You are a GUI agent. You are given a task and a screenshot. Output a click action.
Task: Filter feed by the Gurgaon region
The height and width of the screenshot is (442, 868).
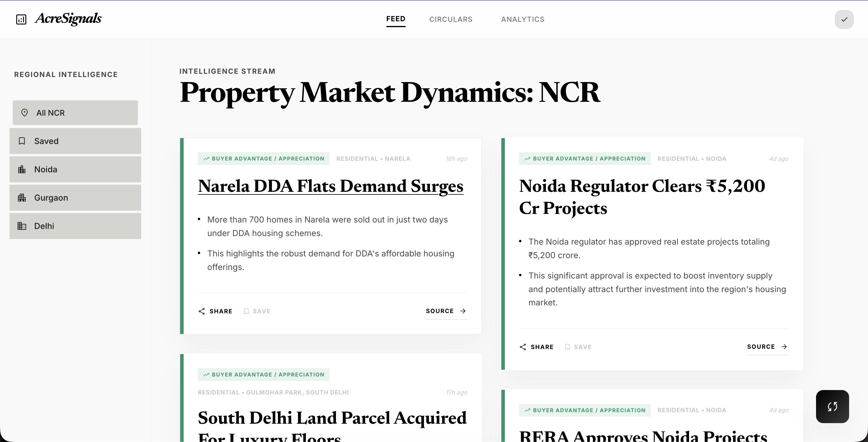pyautogui.click(x=75, y=198)
